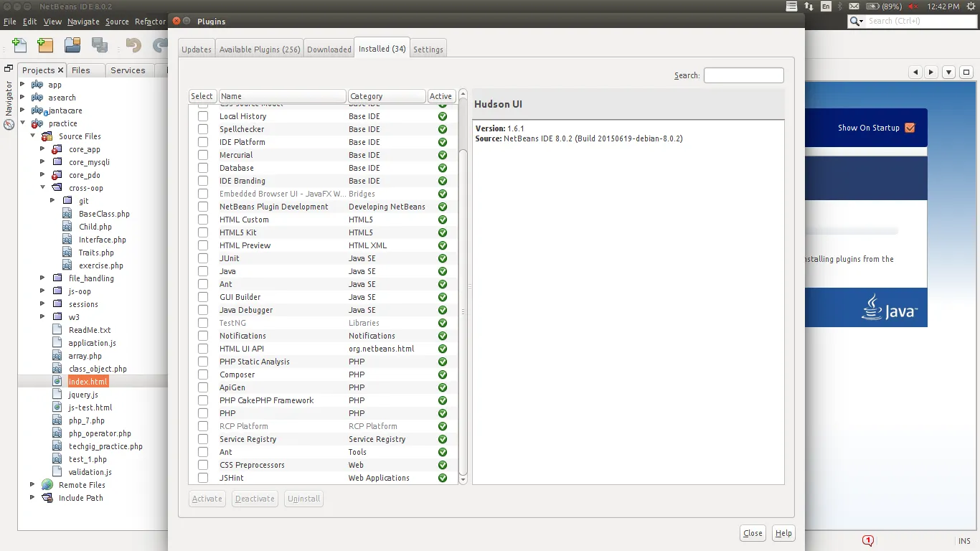Screen dimensions: 980x551
Task: Click the ReadMe.txt file icon
Action: point(57,330)
